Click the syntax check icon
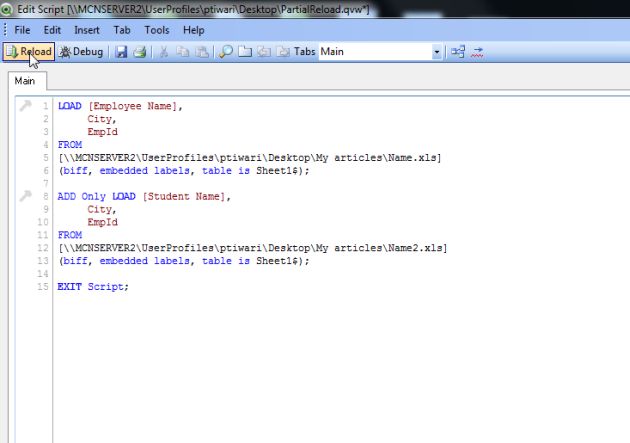 (477, 52)
